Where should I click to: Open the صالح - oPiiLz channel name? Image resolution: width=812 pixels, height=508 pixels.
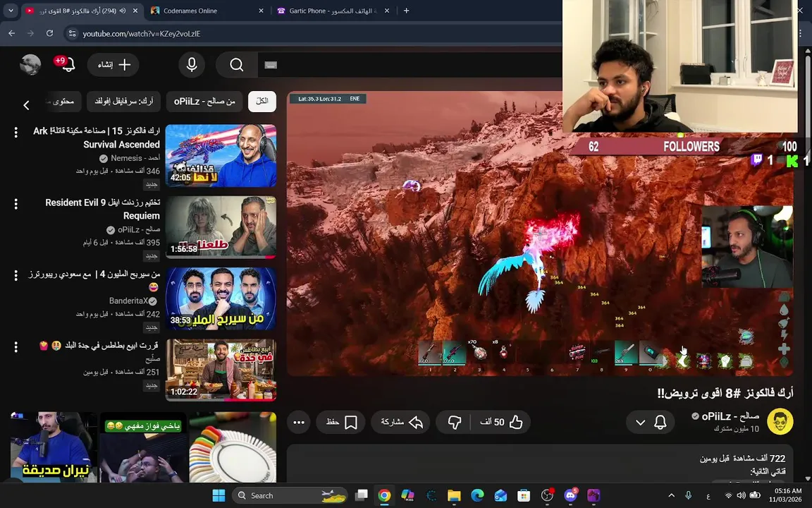(730, 416)
